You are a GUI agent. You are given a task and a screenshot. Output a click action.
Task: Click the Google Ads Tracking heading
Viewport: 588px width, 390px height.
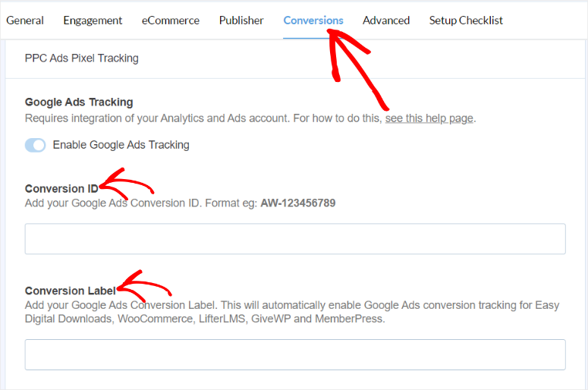pyautogui.click(x=79, y=102)
